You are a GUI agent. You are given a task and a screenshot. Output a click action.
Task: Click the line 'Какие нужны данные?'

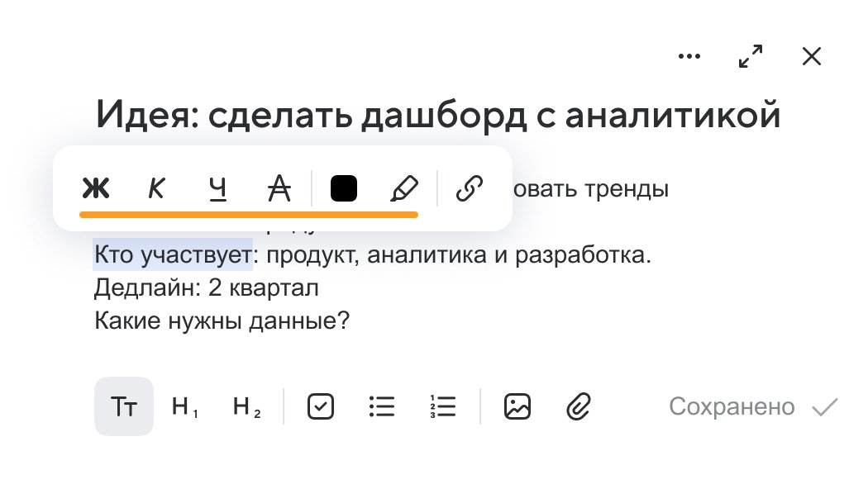[222, 320]
